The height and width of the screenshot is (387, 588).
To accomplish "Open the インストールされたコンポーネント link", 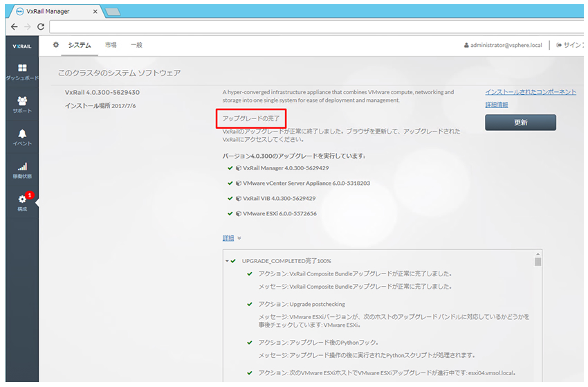I will click(531, 92).
